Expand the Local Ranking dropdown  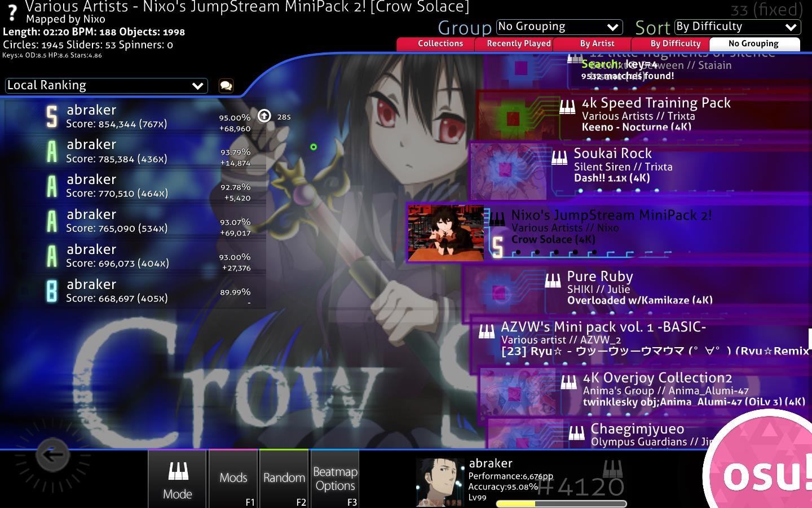coord(106,86)
